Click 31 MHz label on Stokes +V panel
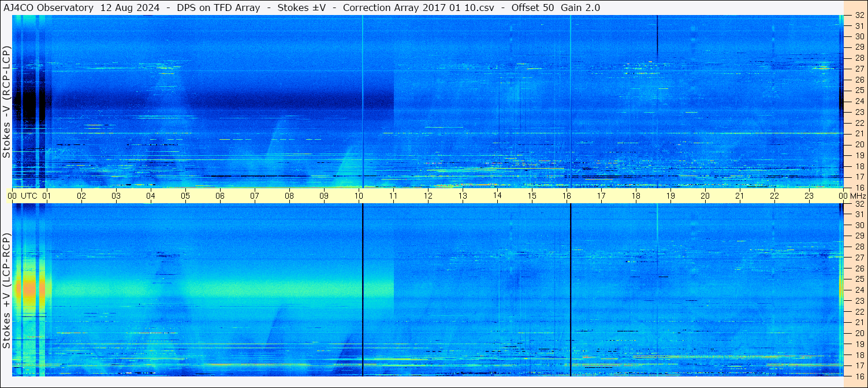Viewport: 868px width, 388px height. pos(859,214)
